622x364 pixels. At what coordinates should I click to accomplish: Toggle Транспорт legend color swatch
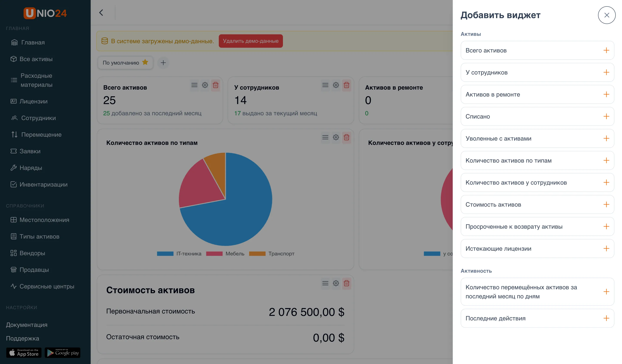[257, 254]
